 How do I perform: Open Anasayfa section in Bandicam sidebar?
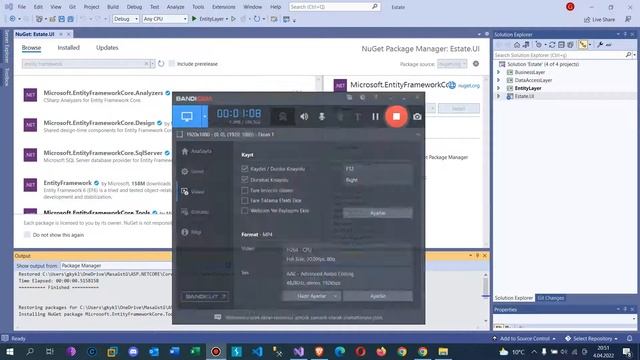(197, 151)
